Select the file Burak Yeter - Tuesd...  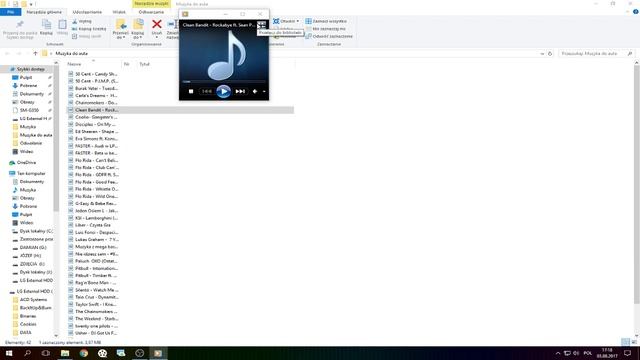[96, 88]
